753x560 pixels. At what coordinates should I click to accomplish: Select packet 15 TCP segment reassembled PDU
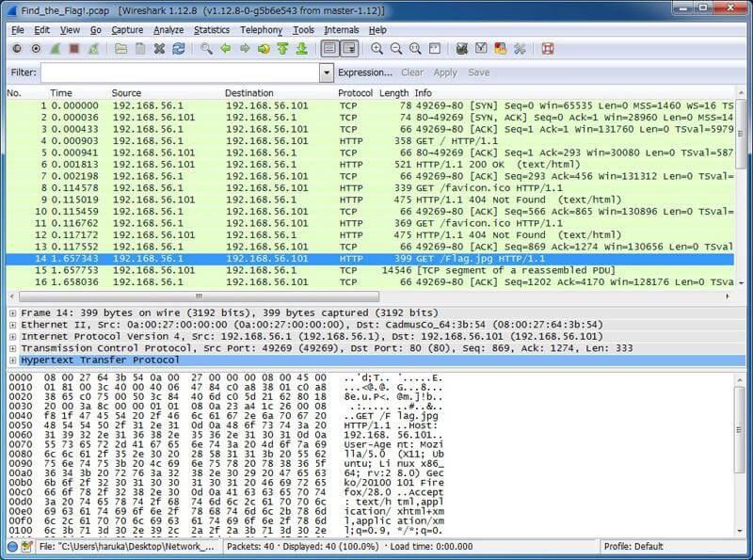click(370, 270)
